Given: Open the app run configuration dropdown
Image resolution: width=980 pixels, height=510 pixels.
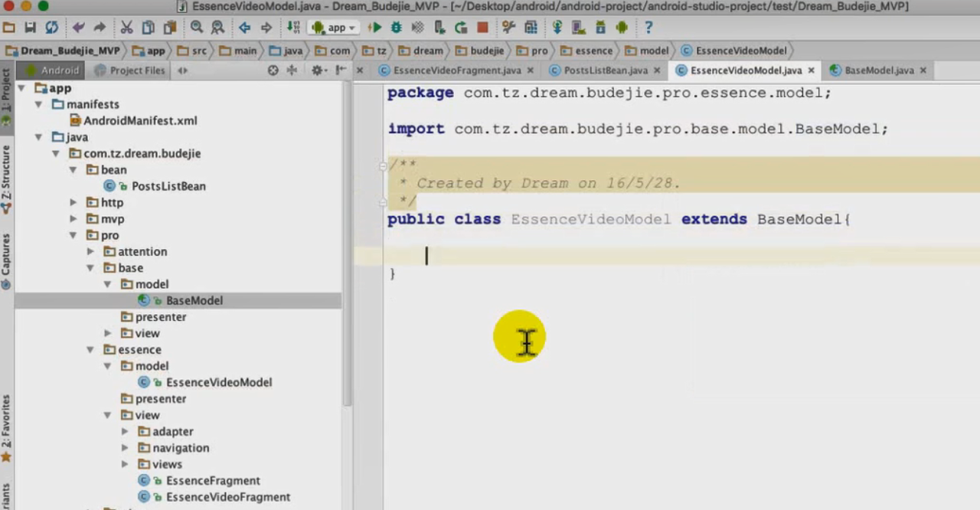Looking at the screenshot, I should tap(335, 28).
